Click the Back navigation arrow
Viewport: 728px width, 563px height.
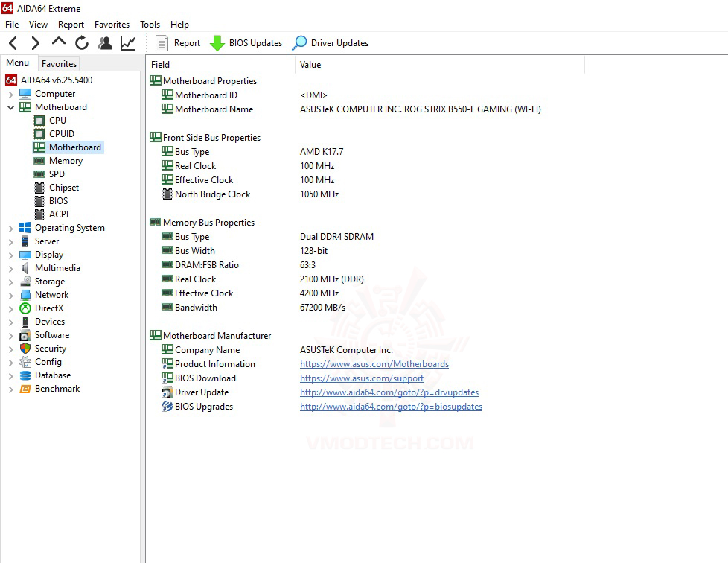11,42
